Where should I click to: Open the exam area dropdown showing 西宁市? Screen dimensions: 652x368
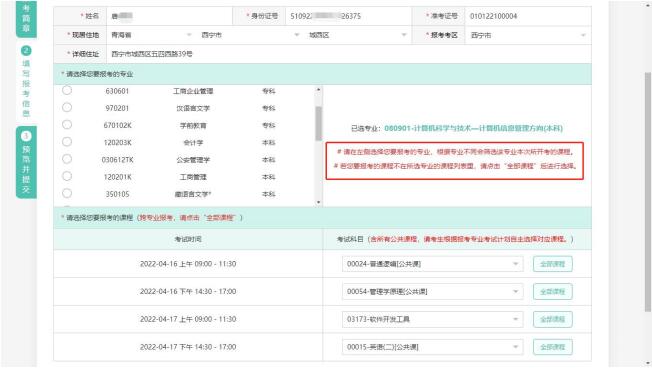point(528,35)
